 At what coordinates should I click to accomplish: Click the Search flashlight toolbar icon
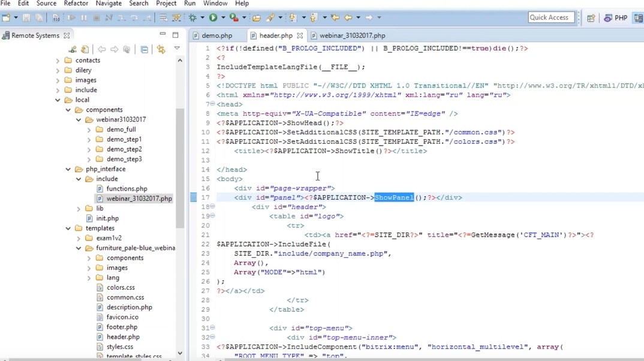tap(270, 17)
